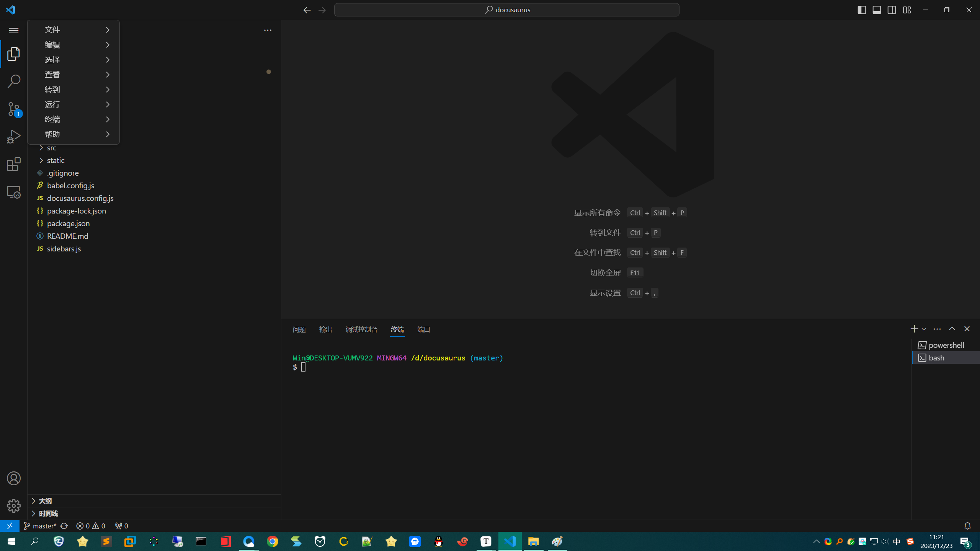Image resolution: width=980 pixels, height=551 pixels.
Task: Open Chrome from the Windows taskbar
Action: (273, 541)
